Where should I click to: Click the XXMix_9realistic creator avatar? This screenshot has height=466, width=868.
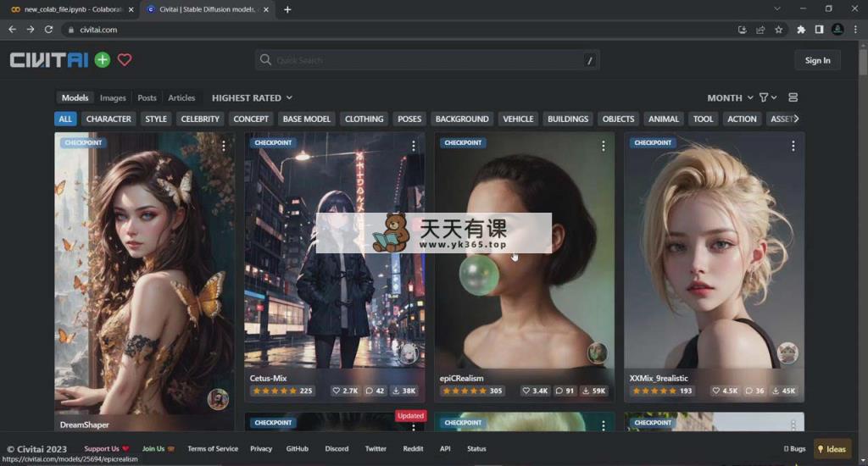pyautogui.click(x=787, y=353)
